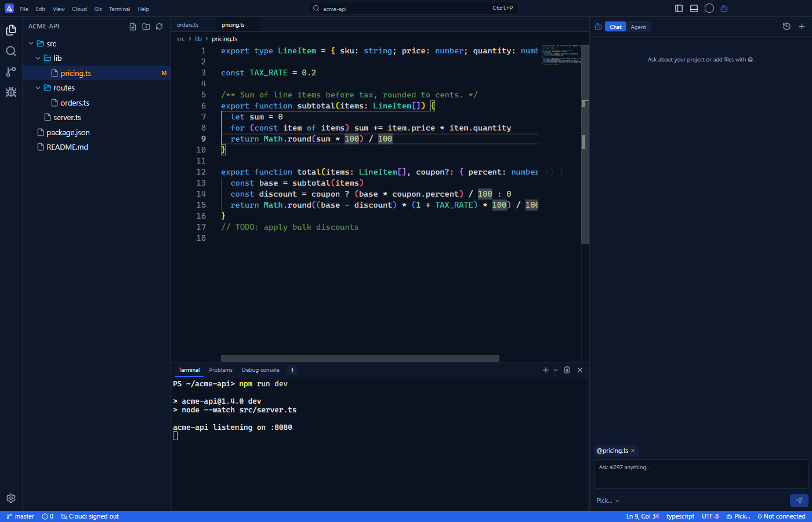Toggle the left sidebar layout button
Image resolution: width=812 pixels, height=522 pixels.
(679, 8)
